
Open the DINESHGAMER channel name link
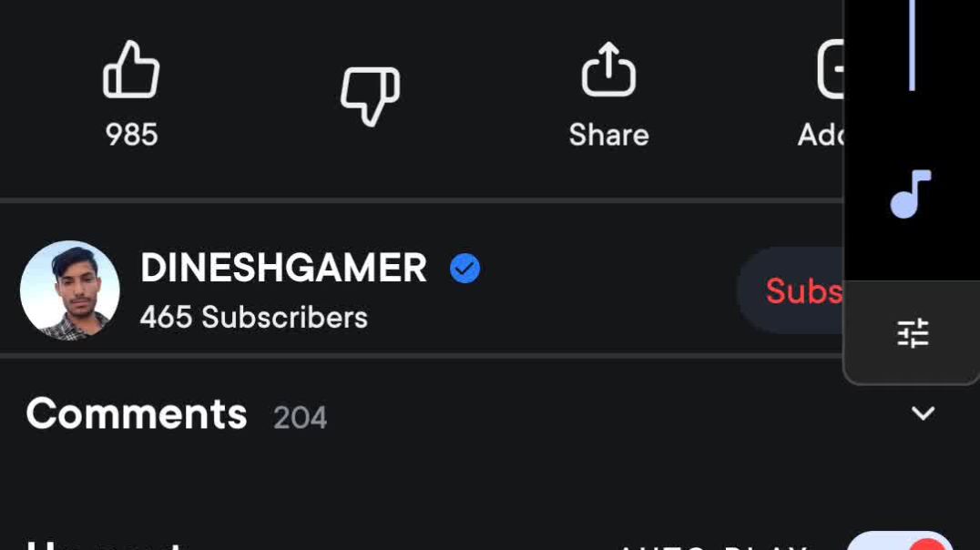coord(283,268)
